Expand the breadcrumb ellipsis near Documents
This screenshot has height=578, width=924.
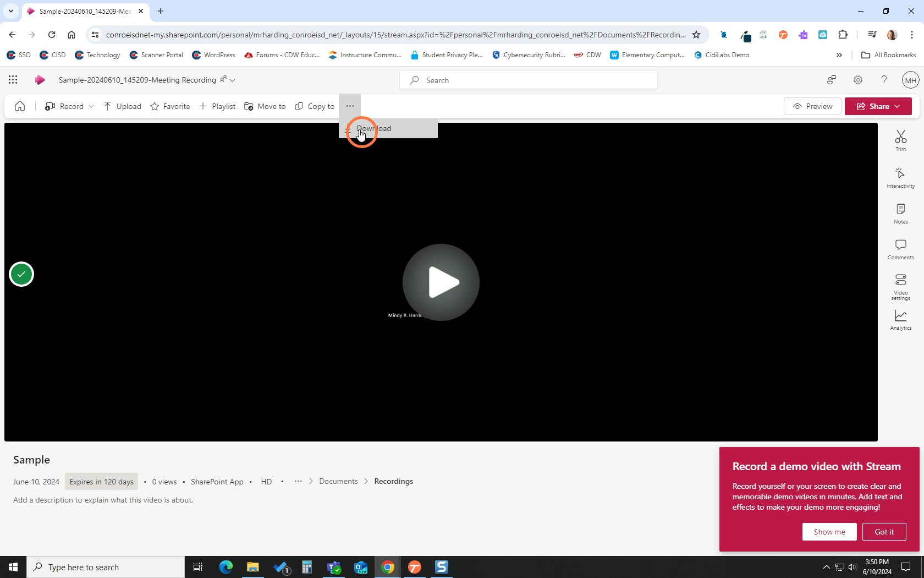[298, 481]
